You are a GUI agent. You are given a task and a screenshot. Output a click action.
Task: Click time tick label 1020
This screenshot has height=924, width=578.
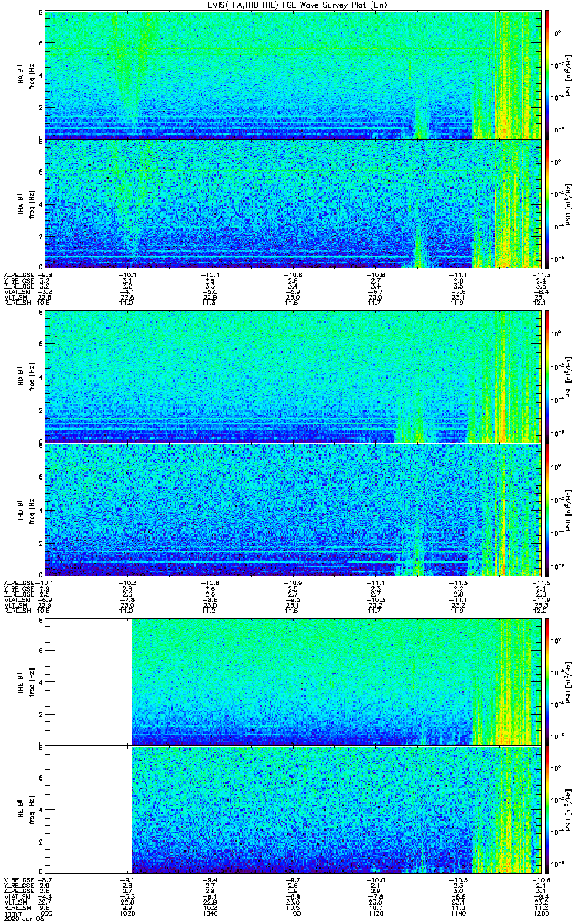coord(128,913)
